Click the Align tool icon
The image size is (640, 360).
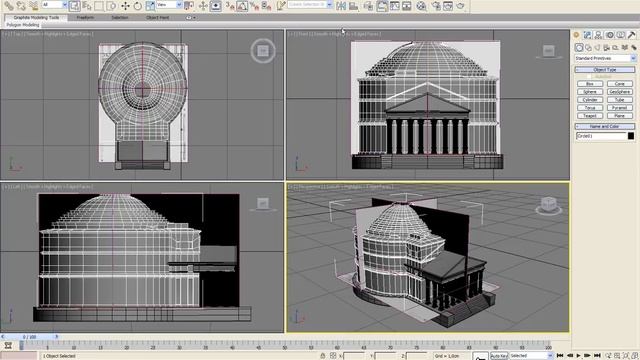coord(353,6)
